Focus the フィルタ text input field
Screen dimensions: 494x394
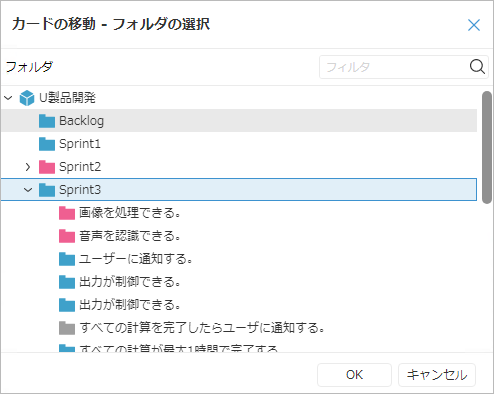click(394, 67)
